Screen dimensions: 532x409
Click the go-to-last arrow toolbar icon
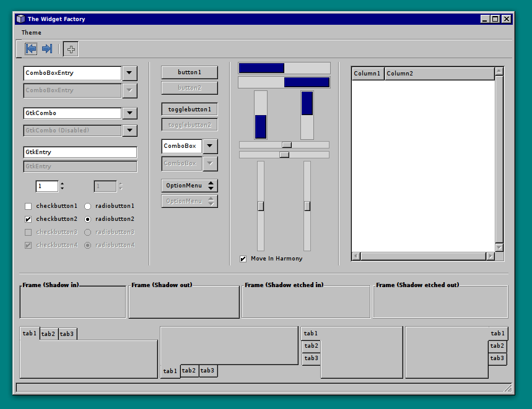point(47,49)
